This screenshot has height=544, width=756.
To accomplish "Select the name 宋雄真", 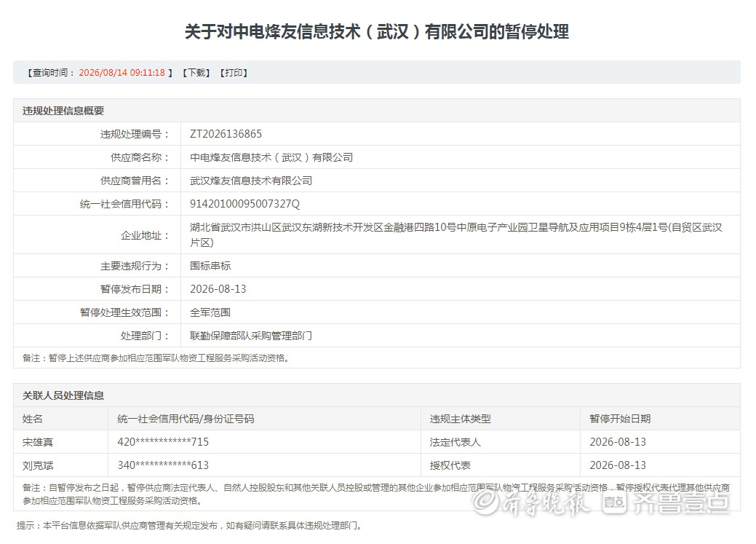I will tap(38, 441).
